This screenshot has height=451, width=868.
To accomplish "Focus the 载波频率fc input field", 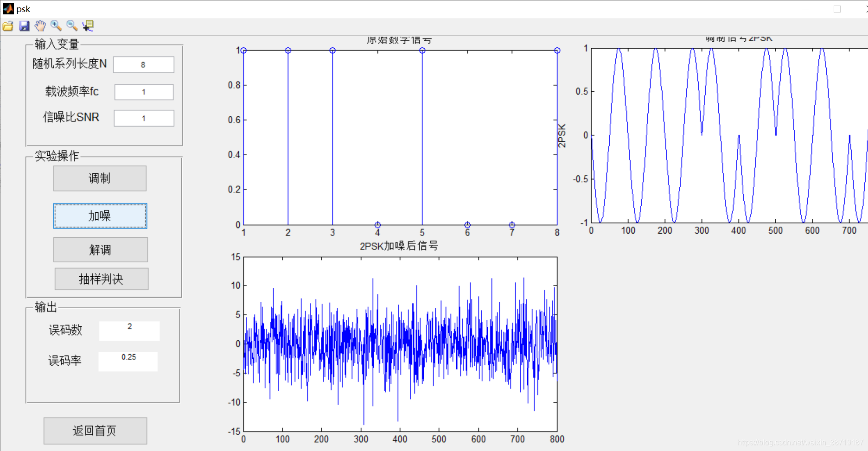I will point(144,92).
